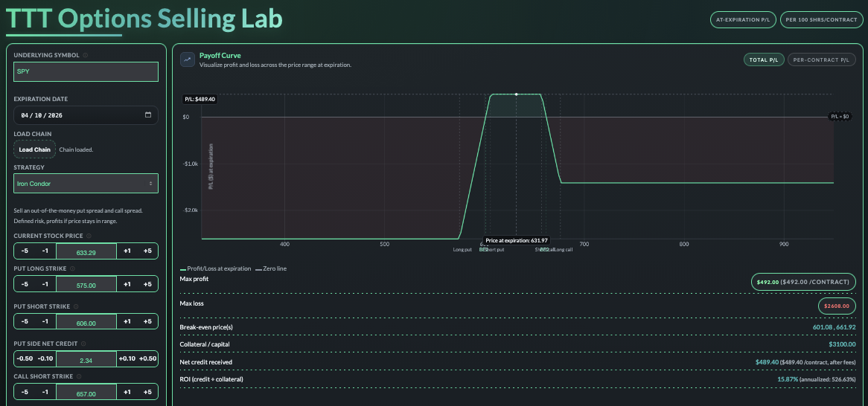
Task: Click Zero line legend entry
Action: tap(271, 269)
